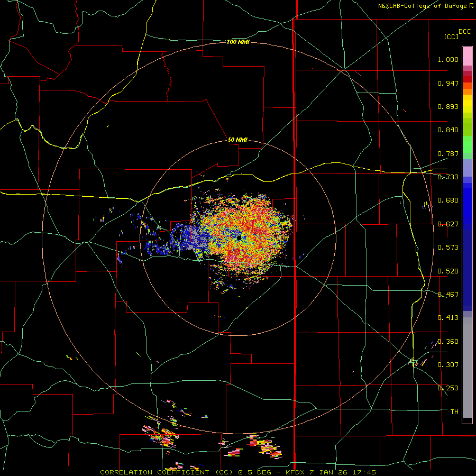This screenshot has height=476, width=476.
Task: Select the 0.253 scale value
Action: click(448, 388)
